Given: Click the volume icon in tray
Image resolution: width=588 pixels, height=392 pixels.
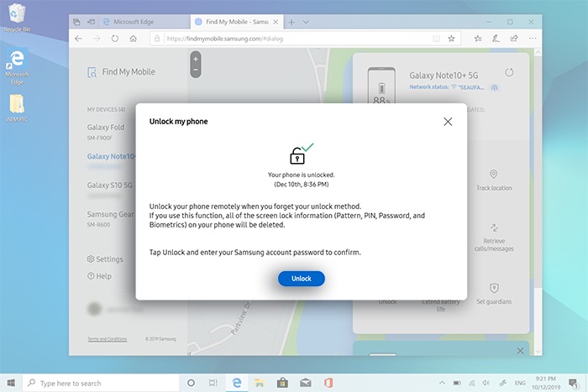Looking at the screenshot, I should (x=486, y=383).
